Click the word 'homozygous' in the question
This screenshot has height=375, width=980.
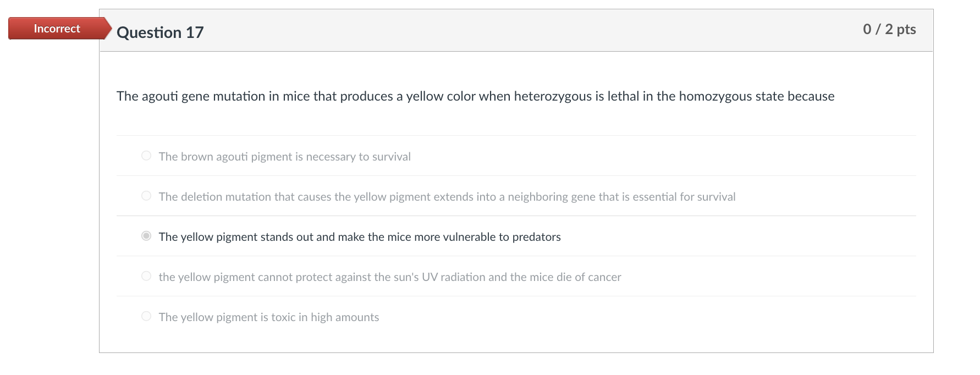pyautogui.click(x=715, y=96)
